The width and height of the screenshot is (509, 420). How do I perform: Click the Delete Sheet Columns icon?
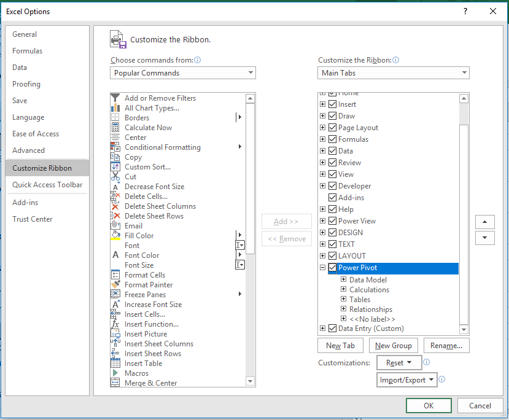[115, 206]
